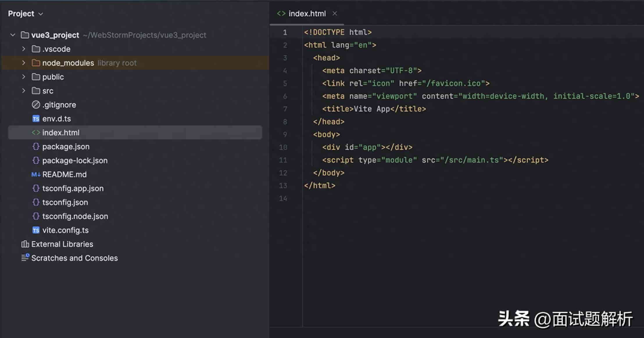Click the vite.config.ts TypeScript icon
644x338 pixels.
[36, 230]
